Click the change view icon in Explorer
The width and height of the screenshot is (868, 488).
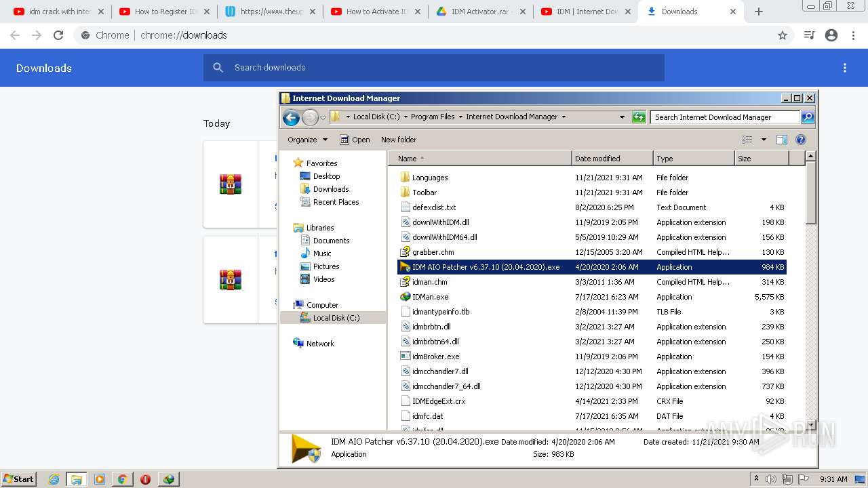[x=747, y=140]
